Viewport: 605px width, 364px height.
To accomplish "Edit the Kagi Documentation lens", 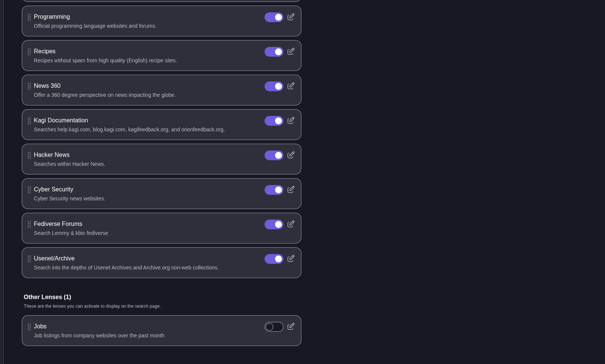I will (291, 120).
